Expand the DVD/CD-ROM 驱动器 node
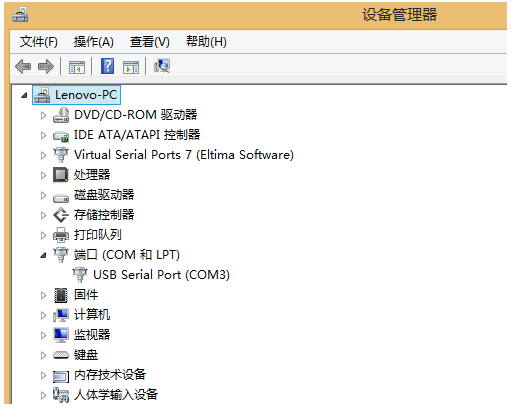The image size is (519, 419). [x=43, y=116]
